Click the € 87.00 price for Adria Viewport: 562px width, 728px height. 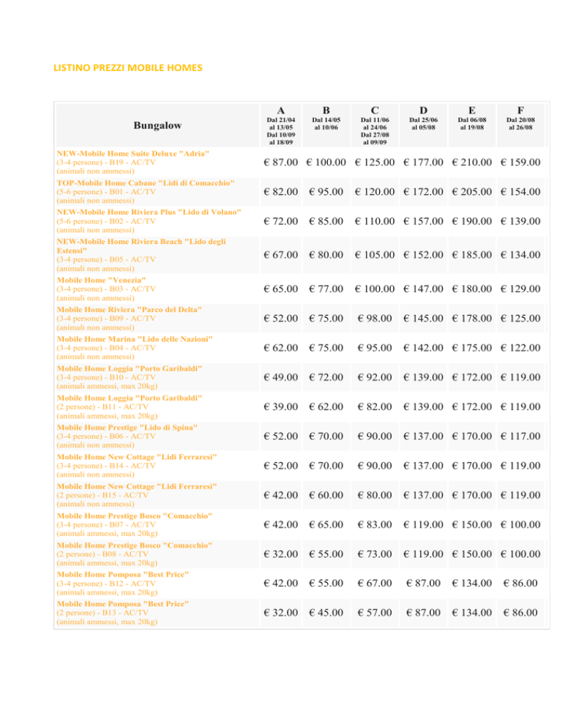tap(281, 162)
